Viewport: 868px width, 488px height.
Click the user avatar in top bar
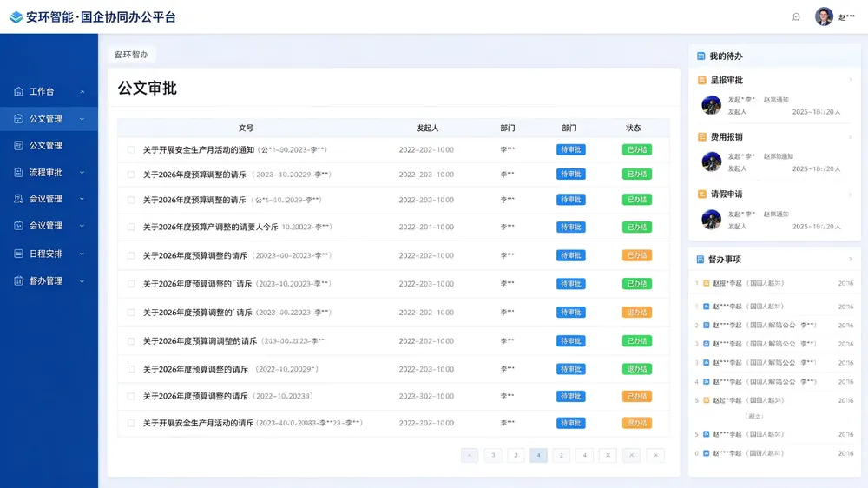point(824,16)
